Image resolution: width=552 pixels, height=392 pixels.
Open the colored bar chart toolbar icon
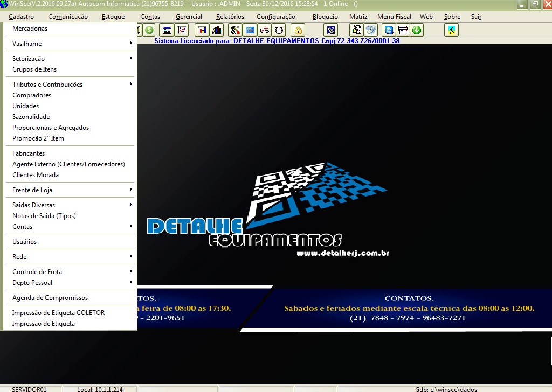tap(202, 30)
